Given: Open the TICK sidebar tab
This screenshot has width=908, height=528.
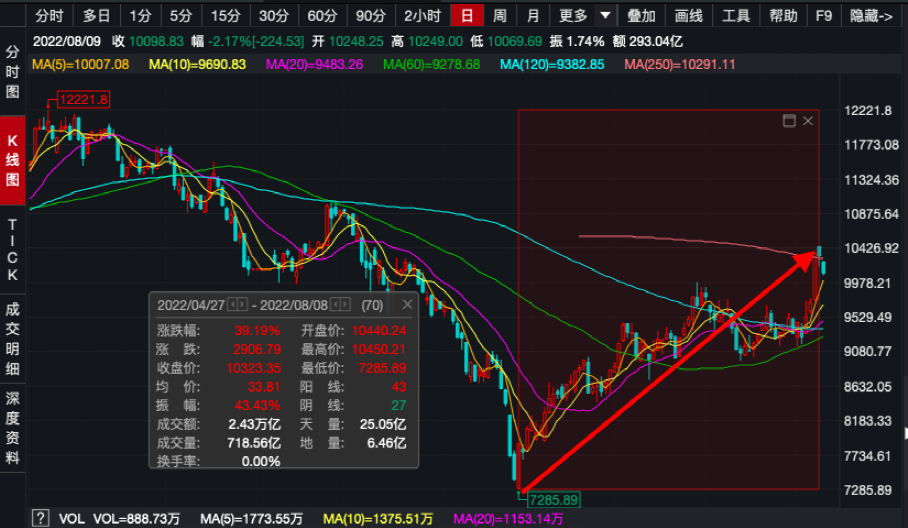Looking at the screenshot, I should [x=13, y=250].
